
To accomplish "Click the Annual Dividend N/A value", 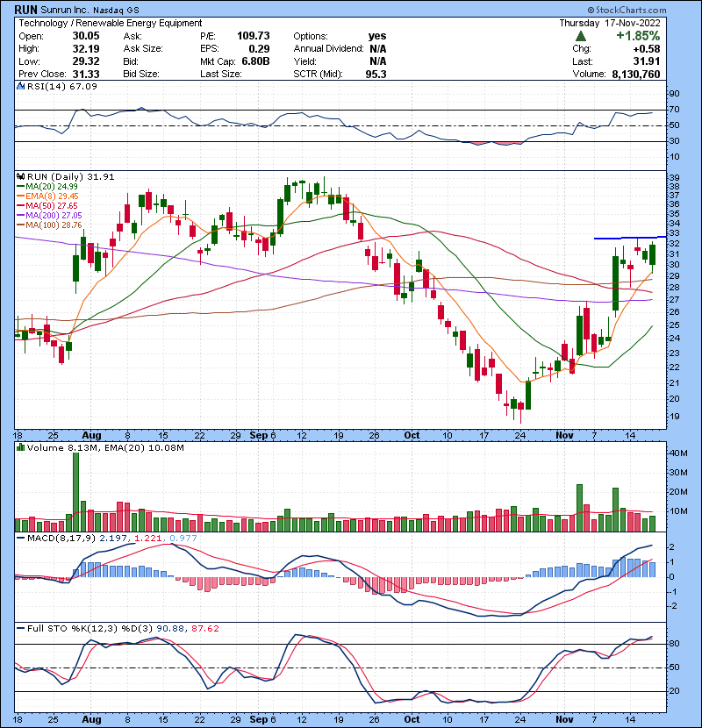I will tap(378, 49).
